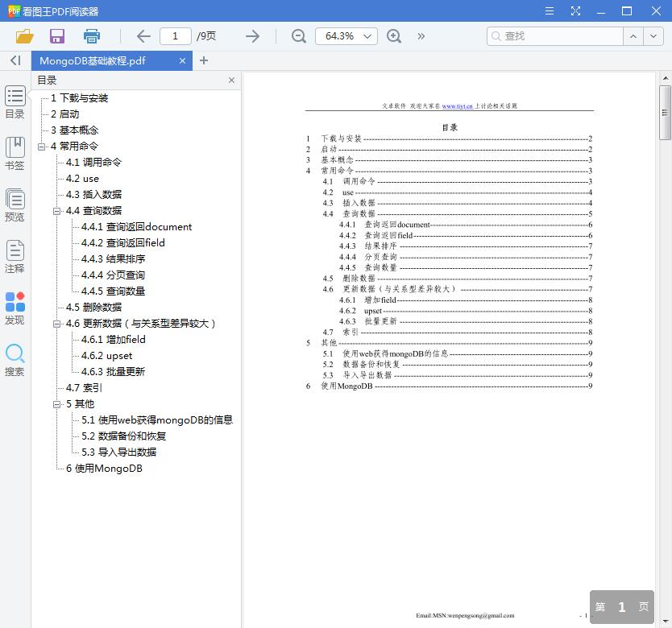Click the vertical scrollbar thumb
This screenshot has width=672, height=628.
[x=665, y=113]
